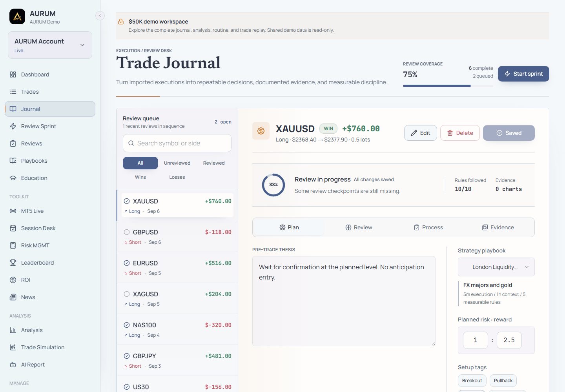Viewport: 565px width, 392px height.
Task: Select the GBPUSD -$118.00 trade row
Action: pyautogui.click(x=177, y=236)
